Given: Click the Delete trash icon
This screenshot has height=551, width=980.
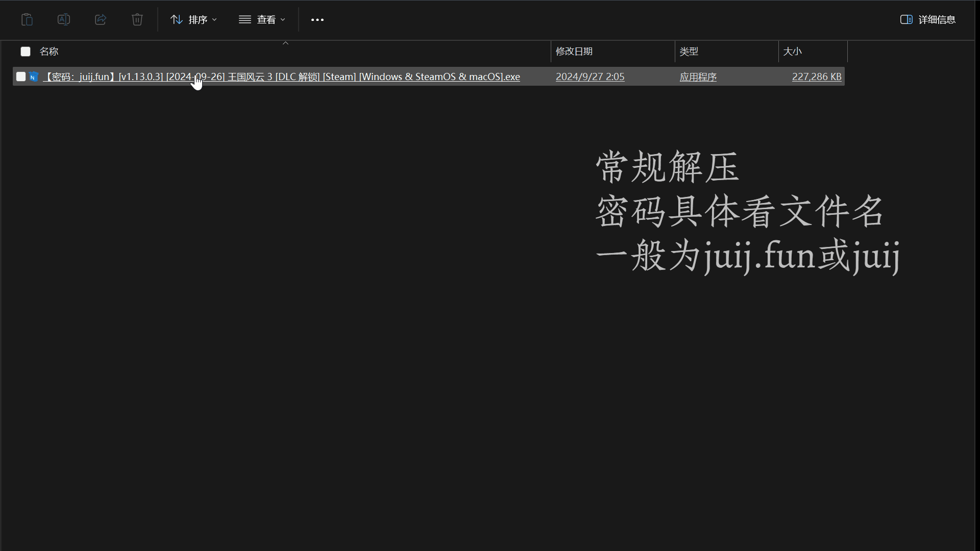Looking at the screenshot, I should point(137,19).
